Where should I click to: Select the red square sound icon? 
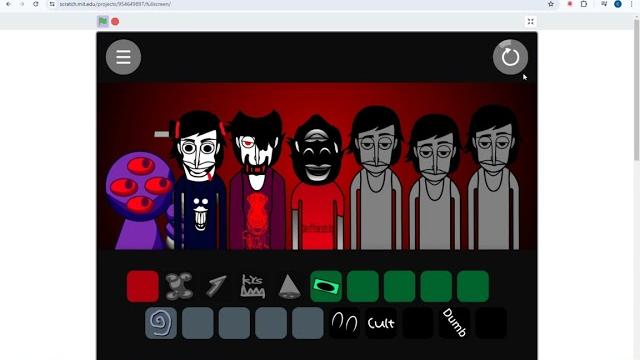pyautogui.click(x=142, y=286)
